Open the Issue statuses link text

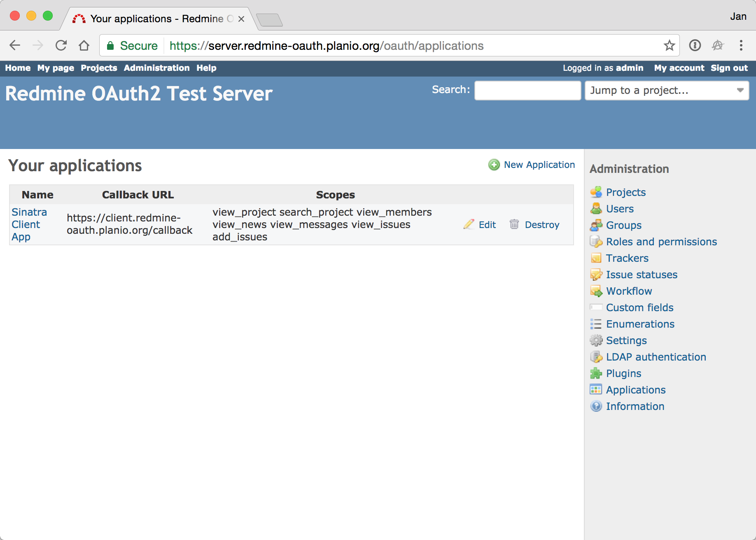click(x=642, y=275)
